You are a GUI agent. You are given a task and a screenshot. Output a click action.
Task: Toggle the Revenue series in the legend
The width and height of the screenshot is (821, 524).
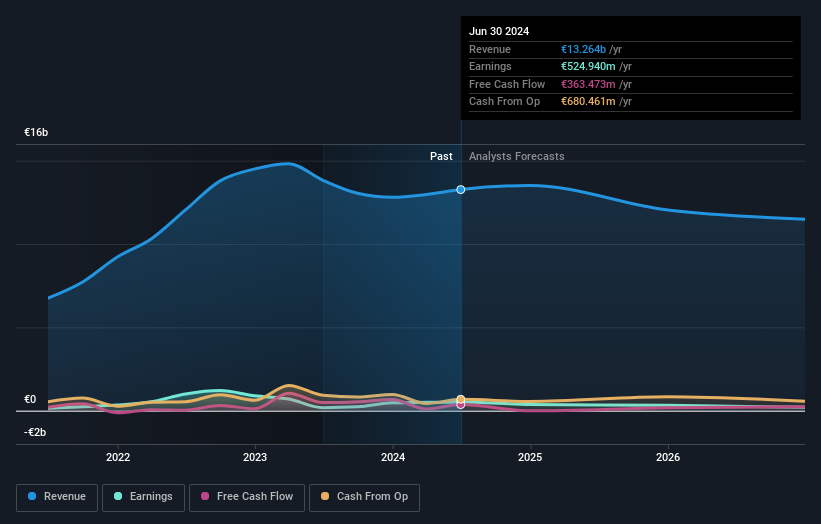click(x=57, y=497)
